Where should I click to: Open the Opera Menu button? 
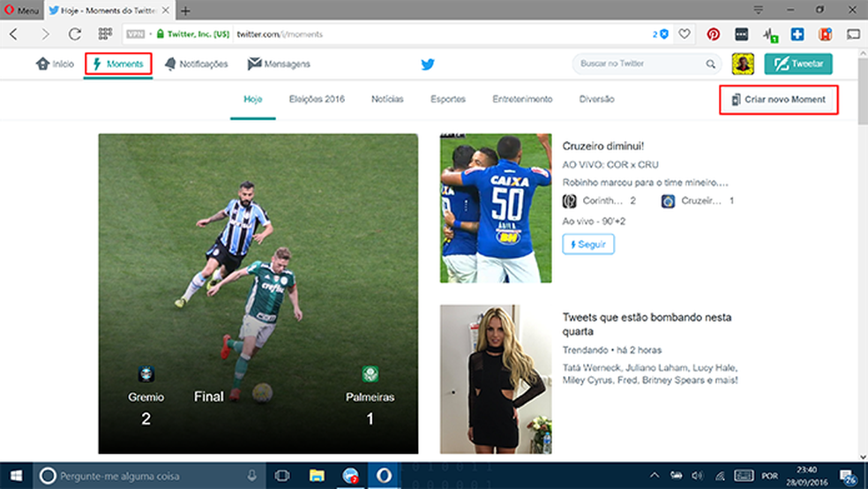tap(21, 10)
